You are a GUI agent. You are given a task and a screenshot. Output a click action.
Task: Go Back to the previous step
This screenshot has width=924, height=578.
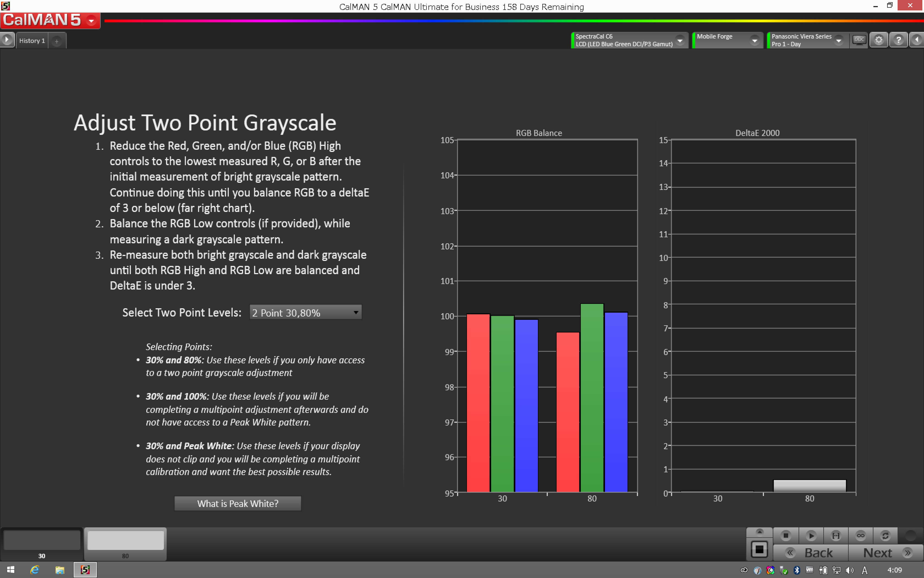coord(811,552)
